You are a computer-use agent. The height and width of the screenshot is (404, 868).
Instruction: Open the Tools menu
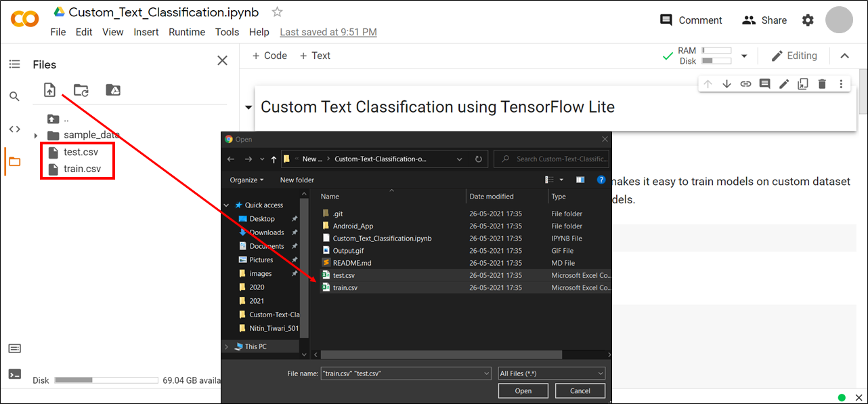[227, 32]
